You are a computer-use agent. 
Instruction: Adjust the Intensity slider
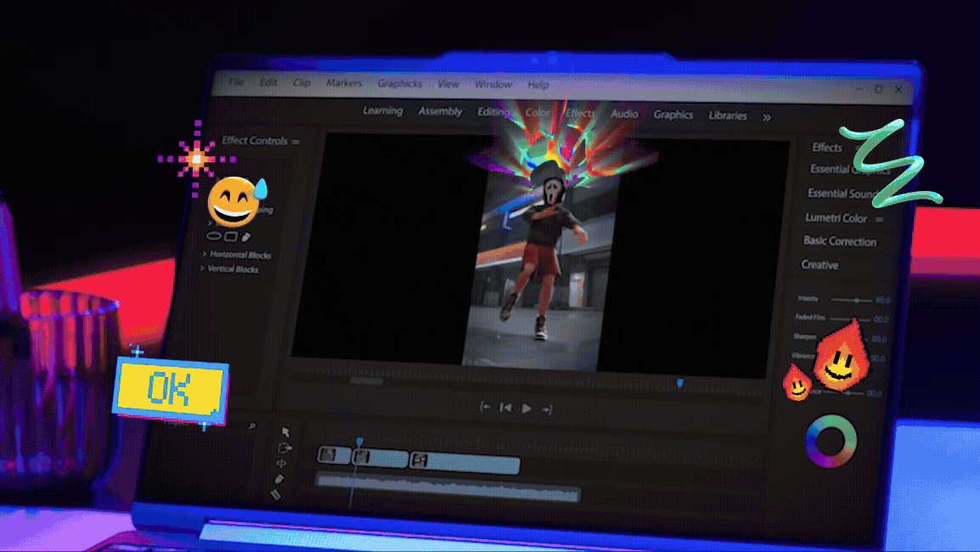pyautogui.click(x=856, y=300)
